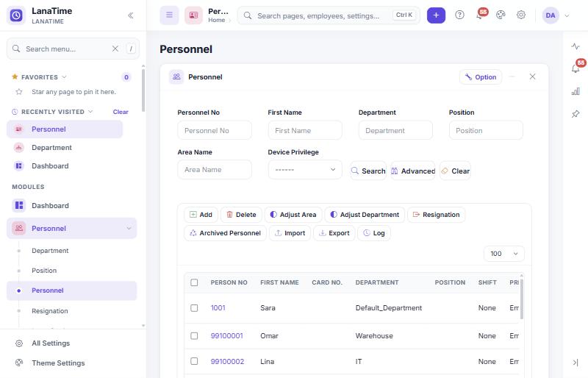
Task: Click the Import button
Action: point(290,233)
